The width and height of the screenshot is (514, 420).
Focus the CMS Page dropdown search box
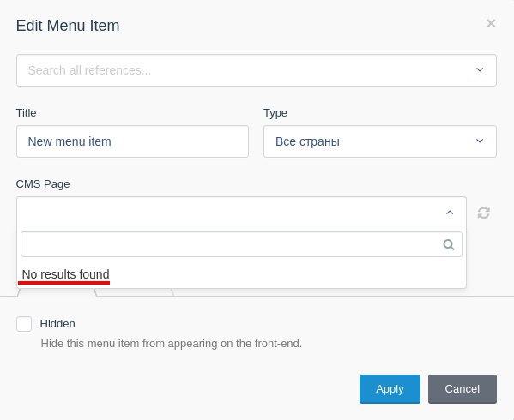click(x=241, y=244)
